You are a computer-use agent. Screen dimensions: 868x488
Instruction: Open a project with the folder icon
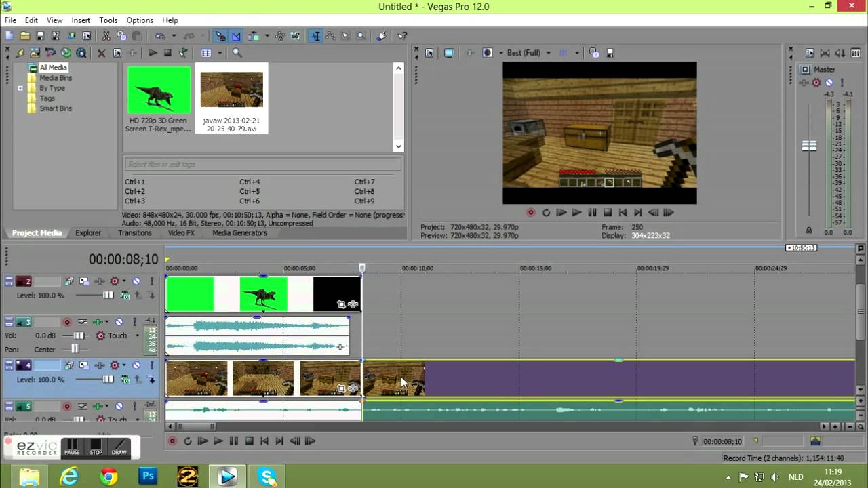(24, 36)
